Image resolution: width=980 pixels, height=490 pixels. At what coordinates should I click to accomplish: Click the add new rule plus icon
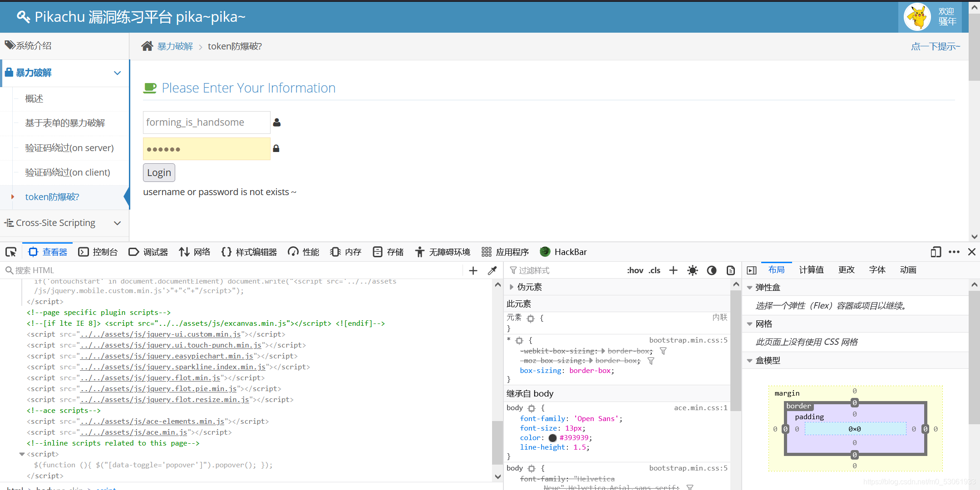673,270
